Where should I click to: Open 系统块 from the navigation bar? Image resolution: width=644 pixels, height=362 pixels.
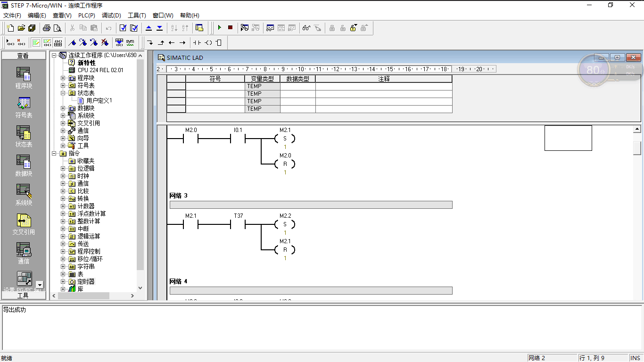(24, 195)
